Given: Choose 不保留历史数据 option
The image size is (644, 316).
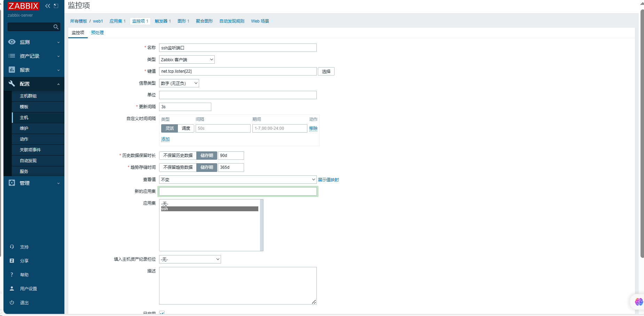Looking at the screenshot, I should coord(178,156).
